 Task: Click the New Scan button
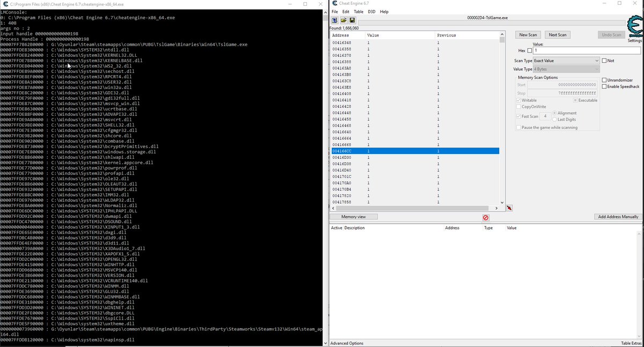528,35
